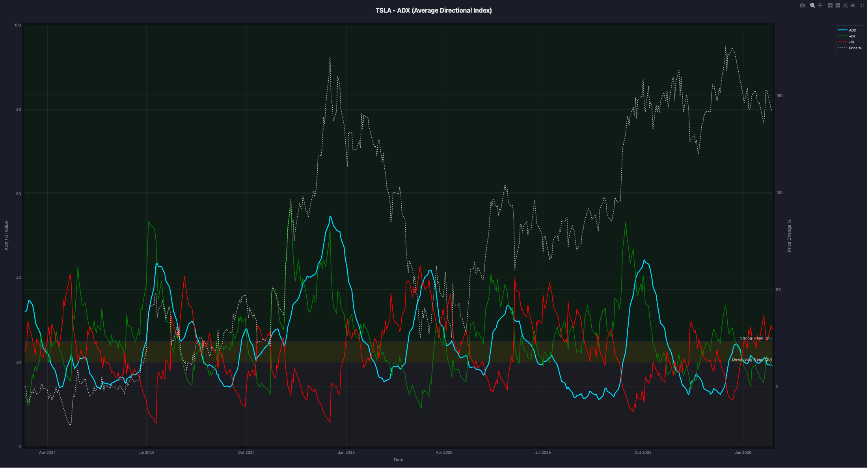Viewport: 868px width, 468px height.
Task: Toggle the +DI legend entry
Action: tap(852, 36)
